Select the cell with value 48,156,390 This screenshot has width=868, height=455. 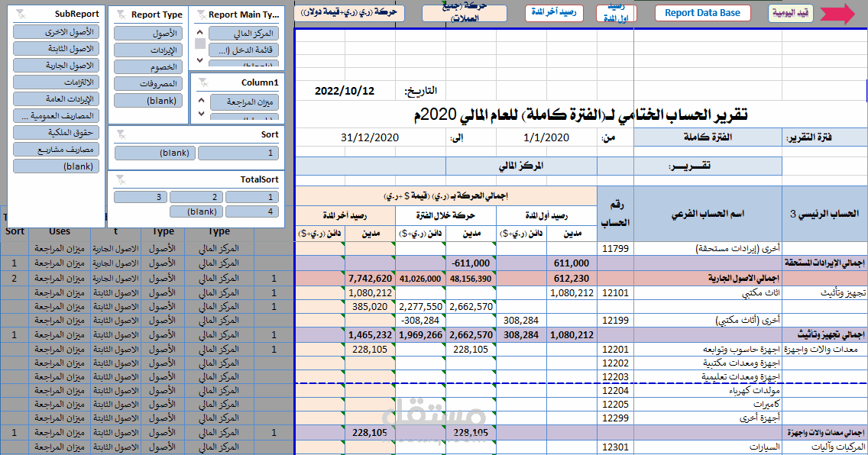click(471, 279)
